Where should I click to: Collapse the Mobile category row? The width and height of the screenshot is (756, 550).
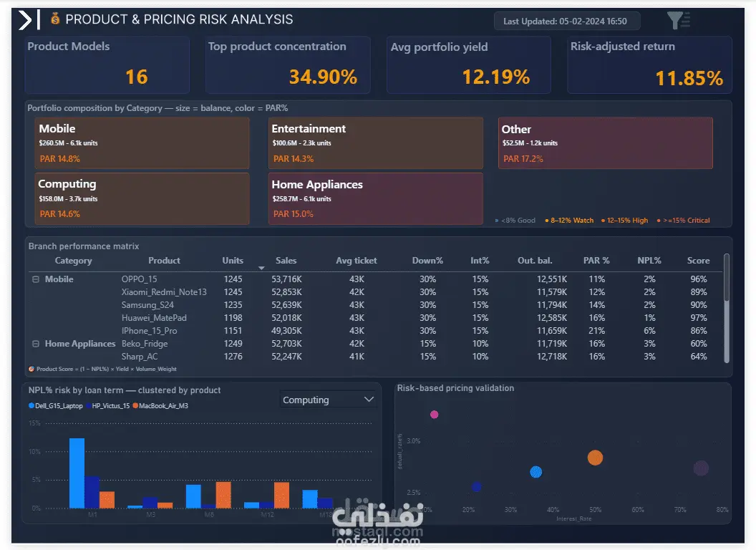pyautogui.click(x=36, y=279)
